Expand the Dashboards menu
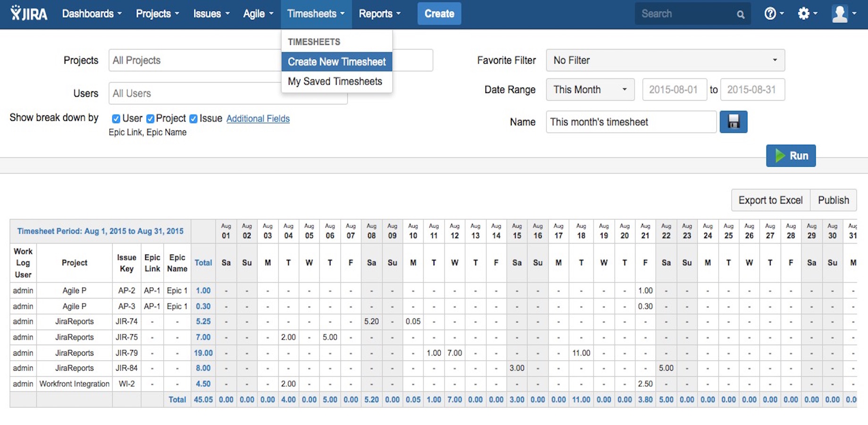The width and height of the screenshot is (868, 425). [92, 14]
